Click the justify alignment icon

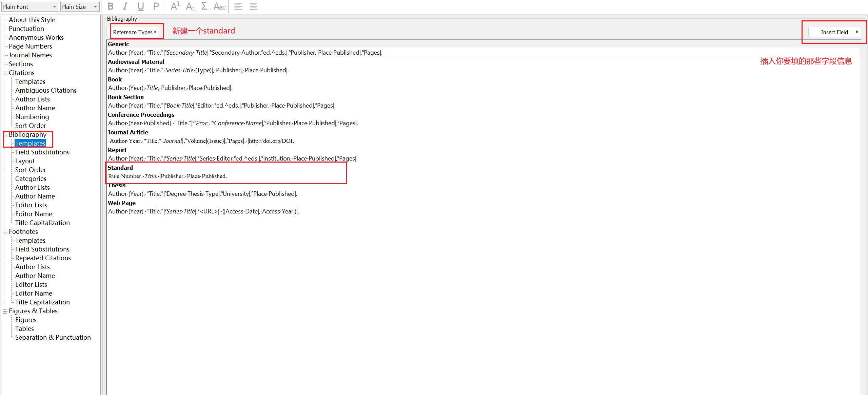click(253, 6)
